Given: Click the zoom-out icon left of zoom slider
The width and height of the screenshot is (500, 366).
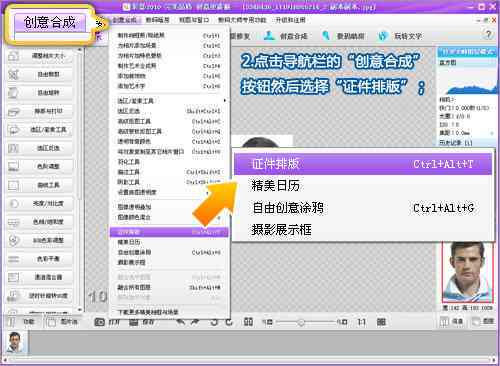Looking at the screenshot, I should pyautogui.click(x=268, y=322).
